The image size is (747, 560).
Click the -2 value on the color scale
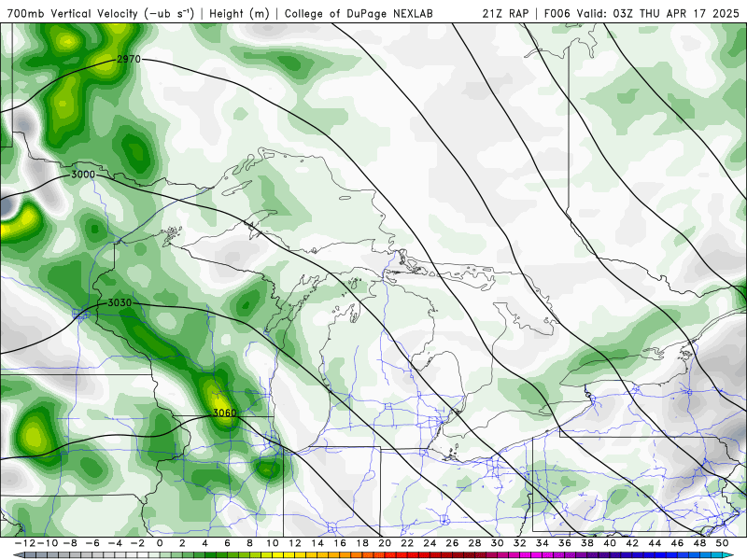point(137,543)
